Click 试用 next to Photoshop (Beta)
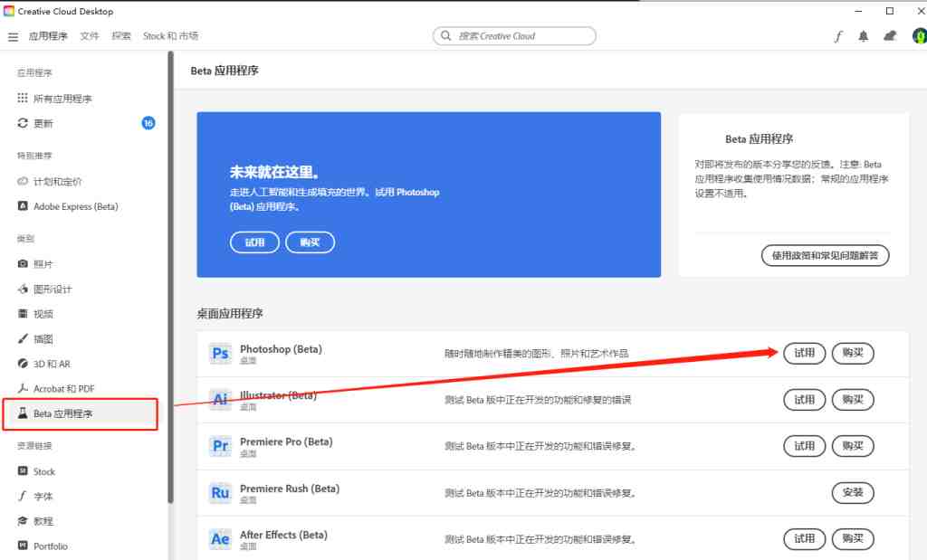 point(804,354)
